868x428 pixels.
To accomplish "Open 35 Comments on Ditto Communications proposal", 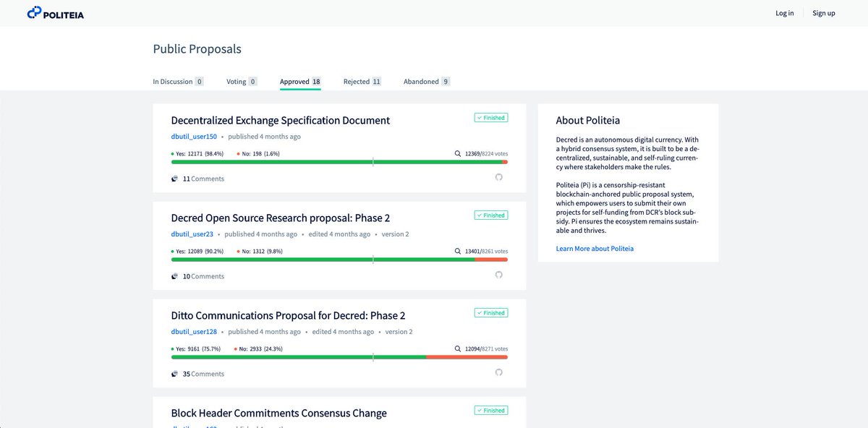I will 203,374.
